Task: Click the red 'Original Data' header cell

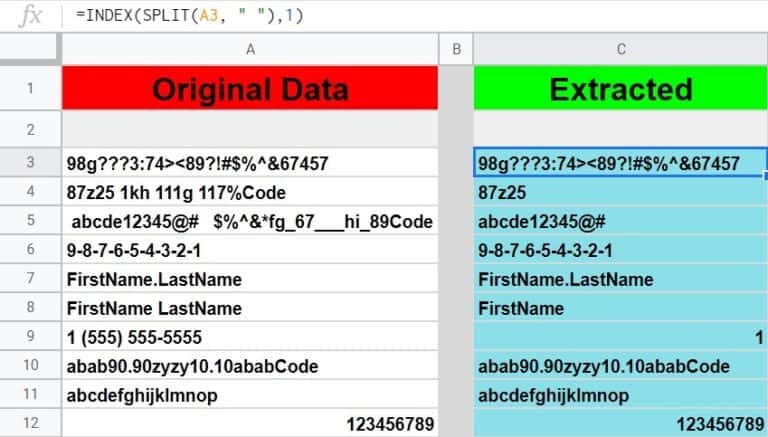Action: [x=250, y=88]
